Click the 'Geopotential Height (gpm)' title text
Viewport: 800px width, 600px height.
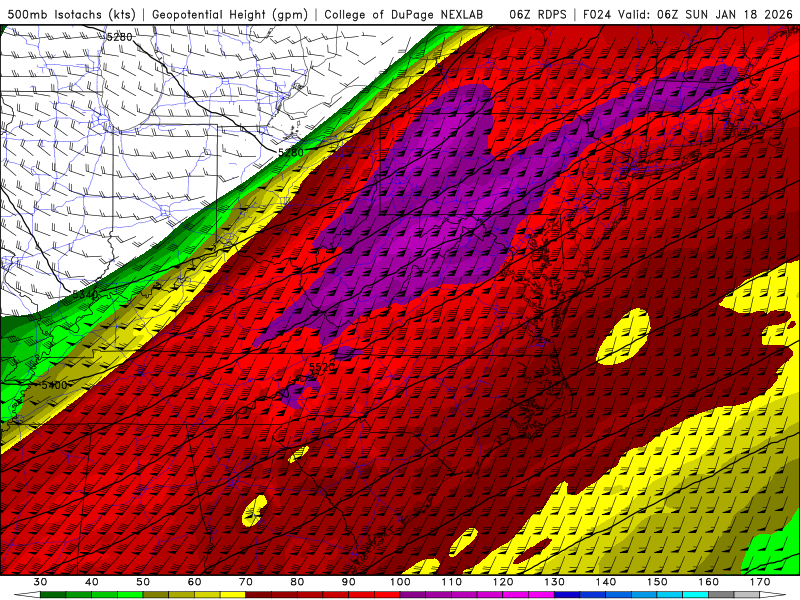[230, 14]
